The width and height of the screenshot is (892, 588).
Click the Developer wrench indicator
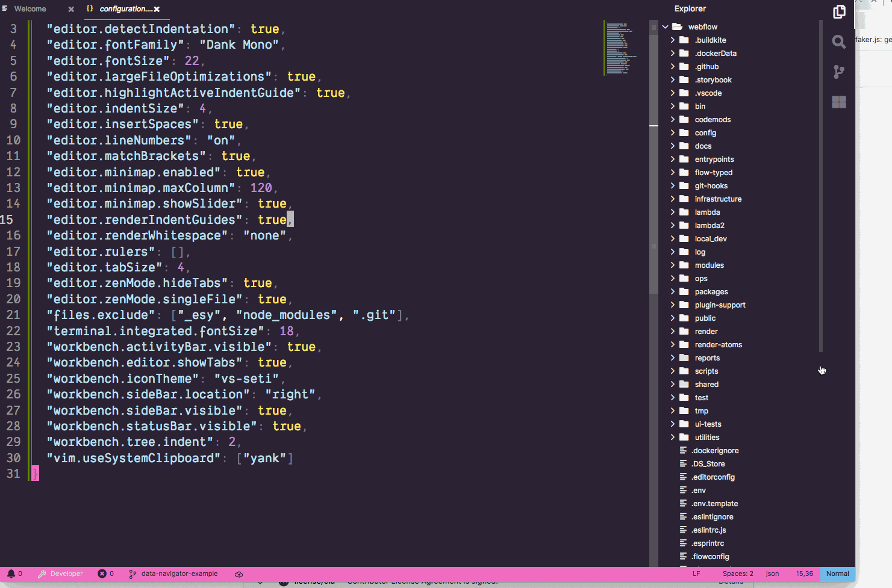[60, 573]
